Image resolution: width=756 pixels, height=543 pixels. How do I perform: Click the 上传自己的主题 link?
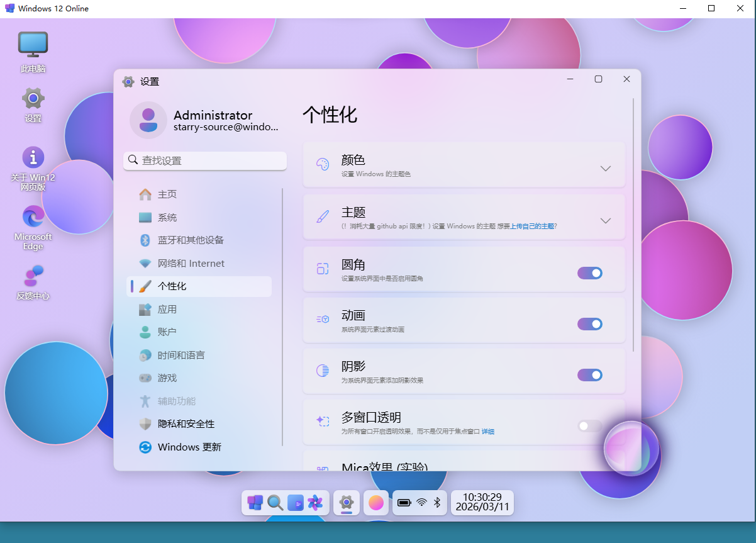[532, 227]
